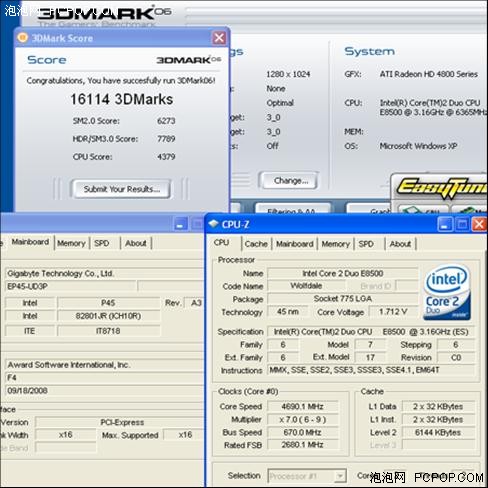The width and height of the screenshot is (488, 488).
Task: Click Ext. Model value 17
Action: 370,358
